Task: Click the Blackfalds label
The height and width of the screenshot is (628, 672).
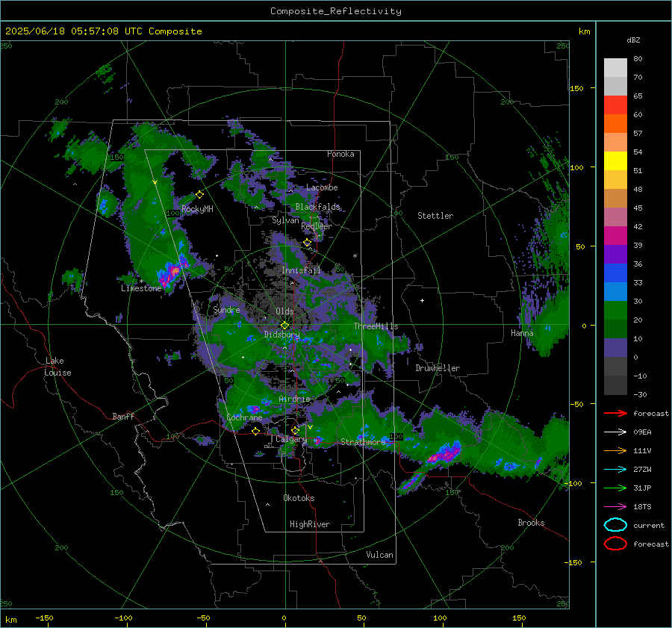Action: pos(317,207)
